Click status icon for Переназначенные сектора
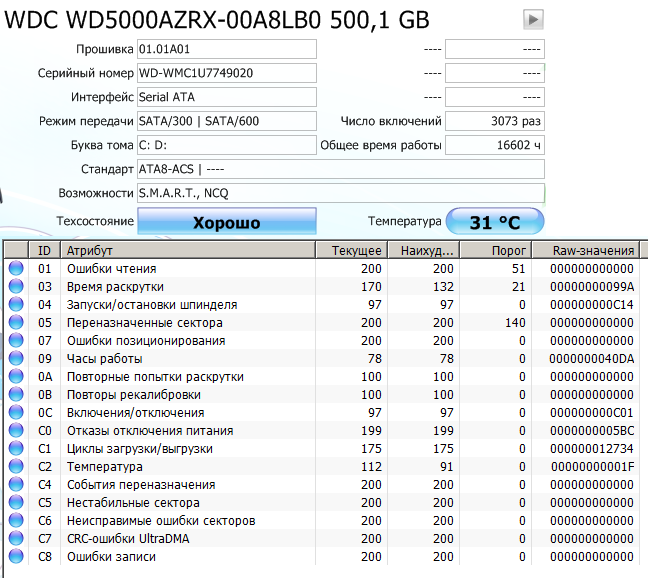This screenshot has height=578, width=648. tap(16, 322)
